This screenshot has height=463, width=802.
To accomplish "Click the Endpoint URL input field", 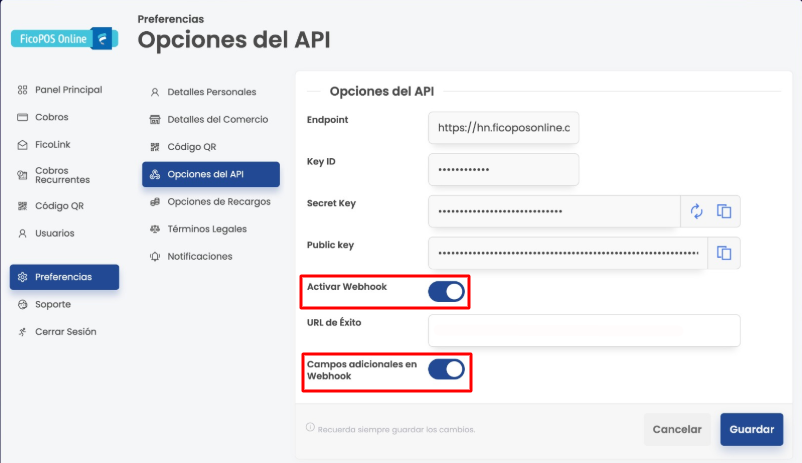I will click(x=503, y=128).
